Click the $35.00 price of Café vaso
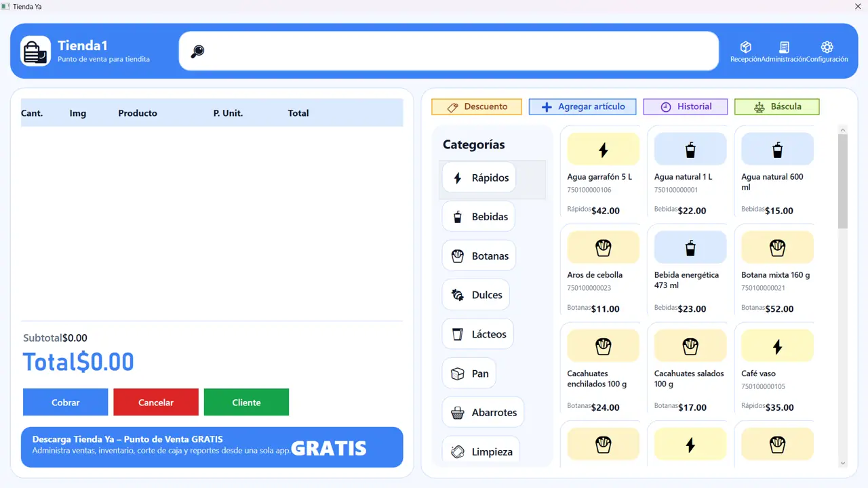 (779, 407)
